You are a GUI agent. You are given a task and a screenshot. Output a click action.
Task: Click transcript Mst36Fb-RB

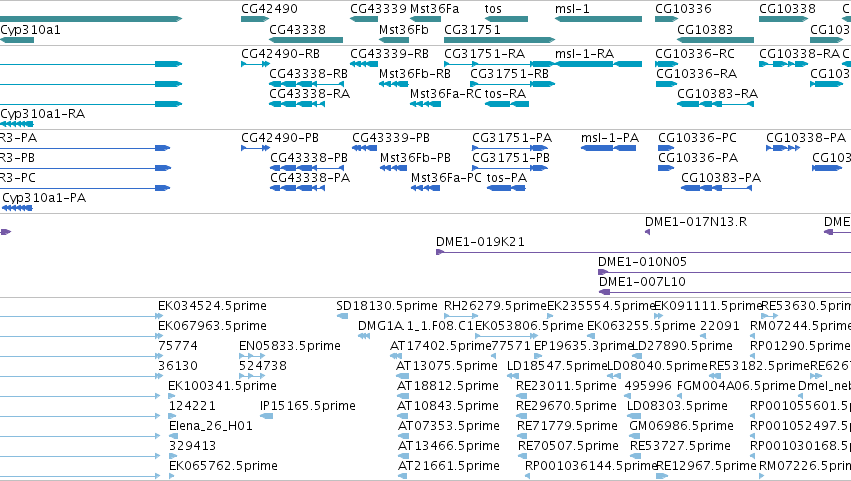[x=415, y=74]
